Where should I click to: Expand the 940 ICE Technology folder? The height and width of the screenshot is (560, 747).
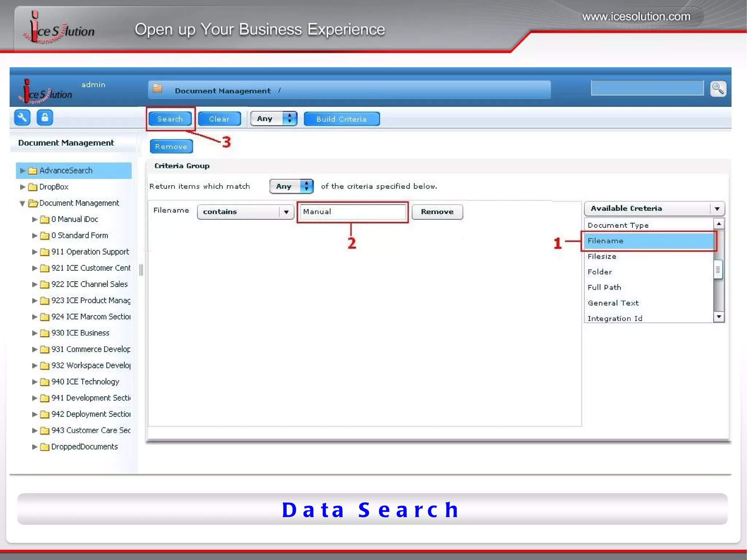coord(35,382)
